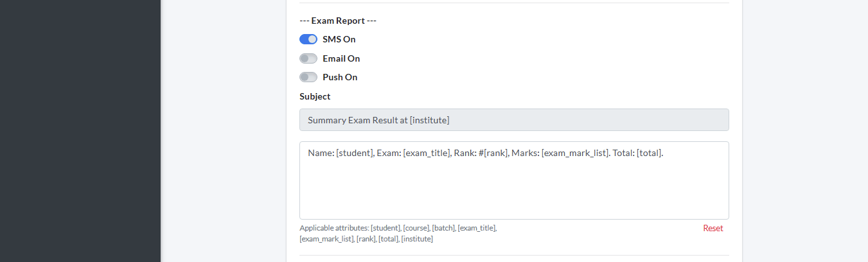Click the [course] attribute in helper text
868x262 pixels.
[415, 228]
